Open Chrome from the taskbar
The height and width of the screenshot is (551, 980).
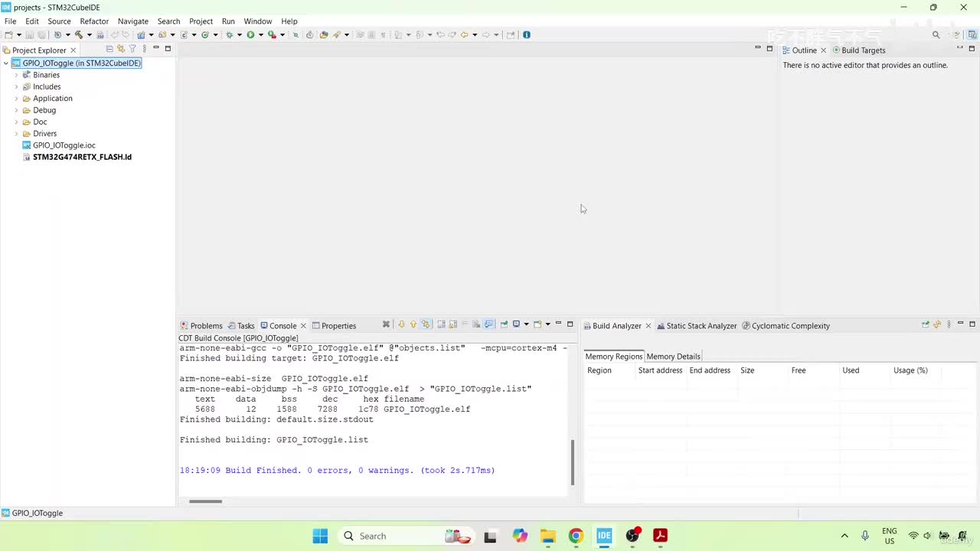pyautogui.click(x=576, y=536)
